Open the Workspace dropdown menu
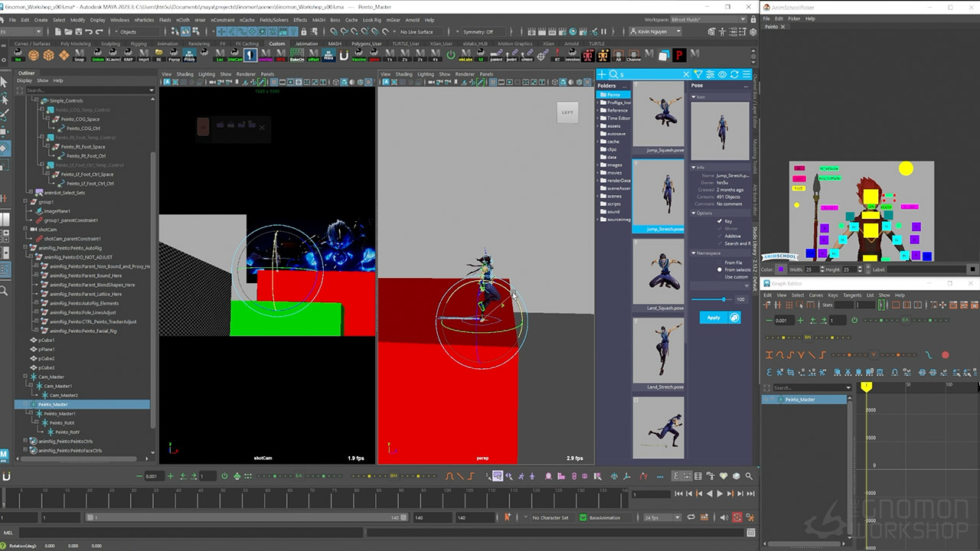This screenshot has height=551, width=980. 708,19
